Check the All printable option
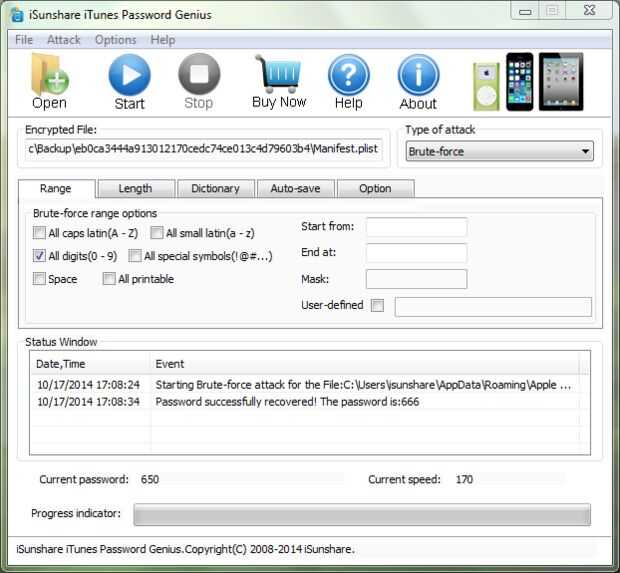 (x=109, y=278)
